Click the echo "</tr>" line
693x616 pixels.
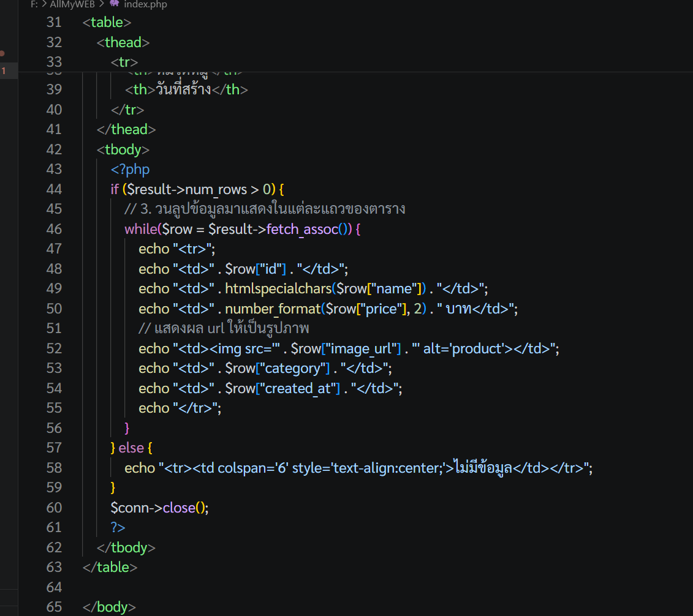coord(180,408)
